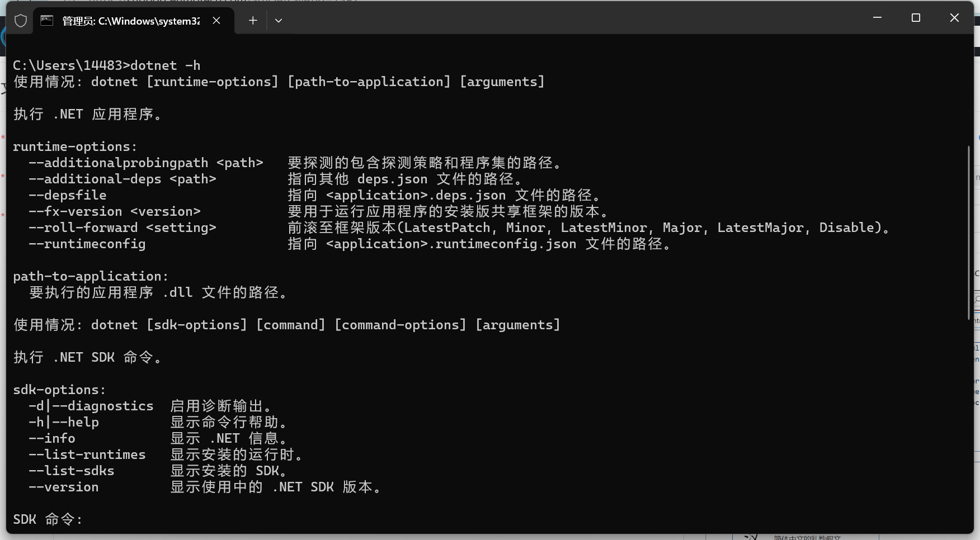
Task: Open a new tab with the plus button
Action: click(253, 21)
